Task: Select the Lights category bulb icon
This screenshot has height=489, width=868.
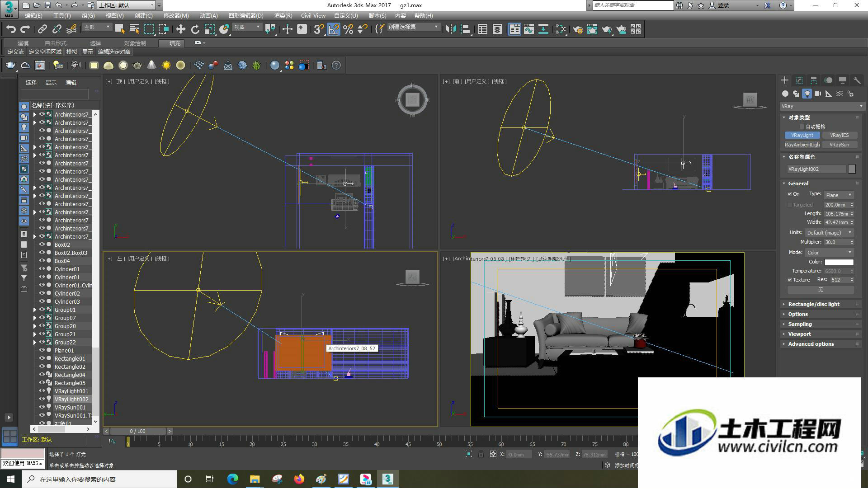Action: (x=807, y=94)
